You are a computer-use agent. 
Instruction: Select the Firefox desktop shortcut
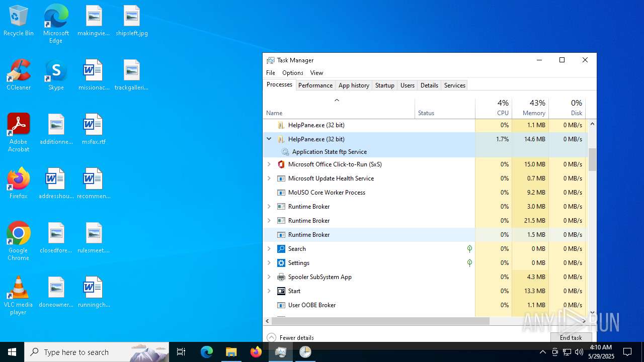(x=19, y=184)
